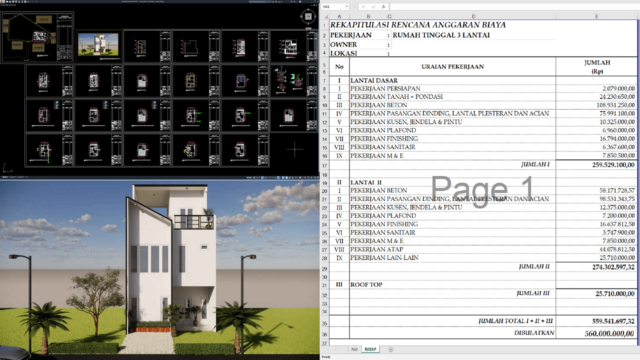Image resolution: width=640 pixels, height=360 pixels.
Task: Select the site plan drawing sheet in AutoCAD
Action: (x=37, y=37)
